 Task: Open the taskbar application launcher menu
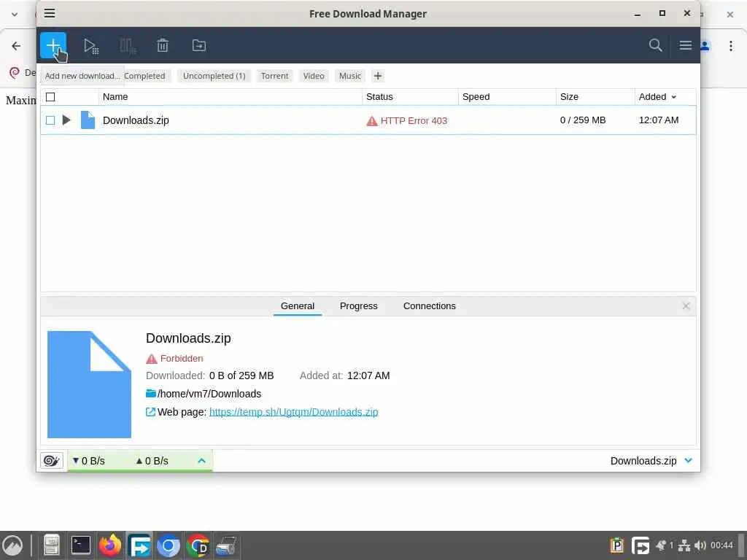pyautogui.click(x=13, y=545)
